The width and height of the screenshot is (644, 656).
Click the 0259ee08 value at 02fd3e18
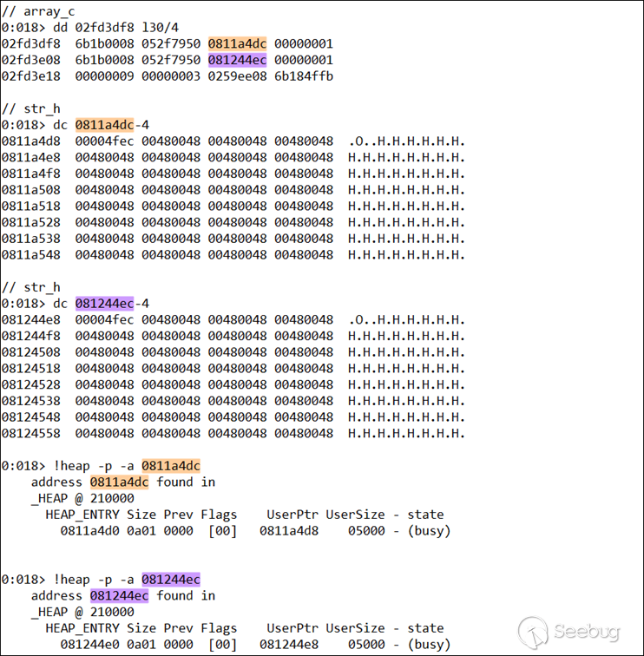237,76
